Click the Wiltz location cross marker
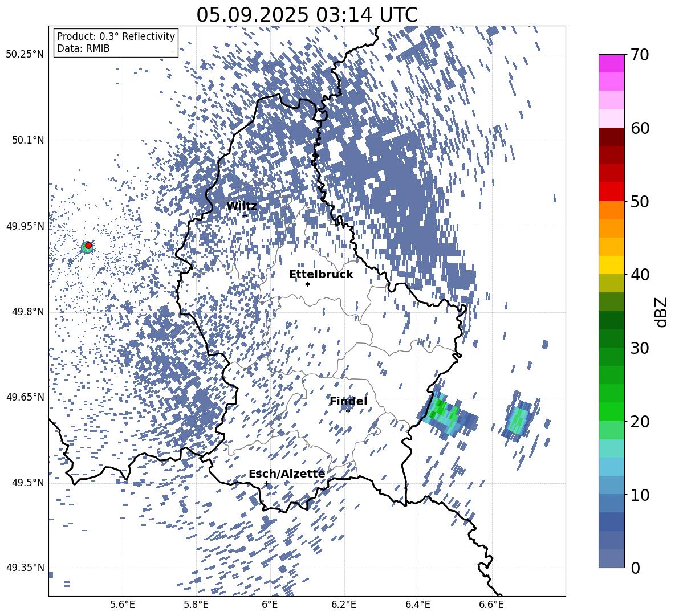 coord(245,215)
